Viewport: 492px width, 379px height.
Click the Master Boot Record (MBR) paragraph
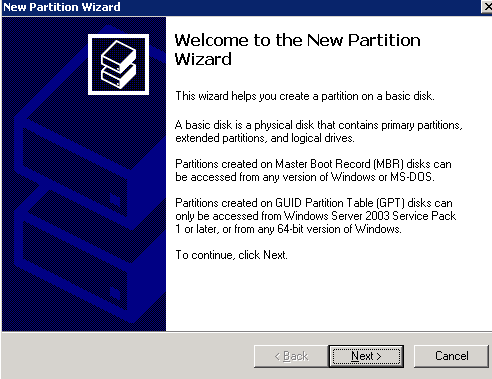(x=313, y=170)
